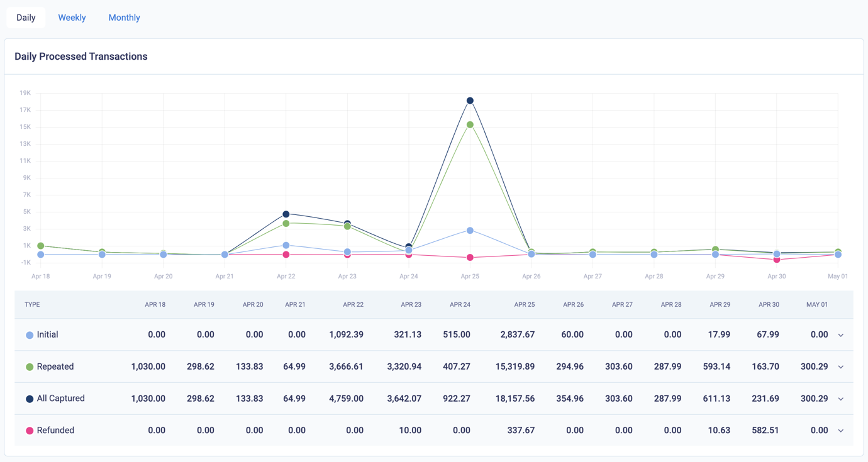Image resolution: width=868 pixels, height=462 pixels.
Task: Click the Daily Processed Transactions heading
Action: [x=81, y=57]
